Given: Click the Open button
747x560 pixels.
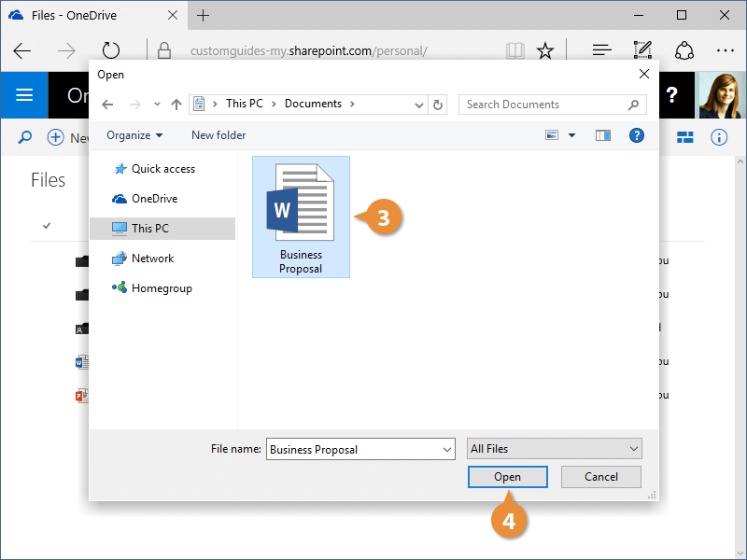Looking at the screenshot, I should point(507,476).
